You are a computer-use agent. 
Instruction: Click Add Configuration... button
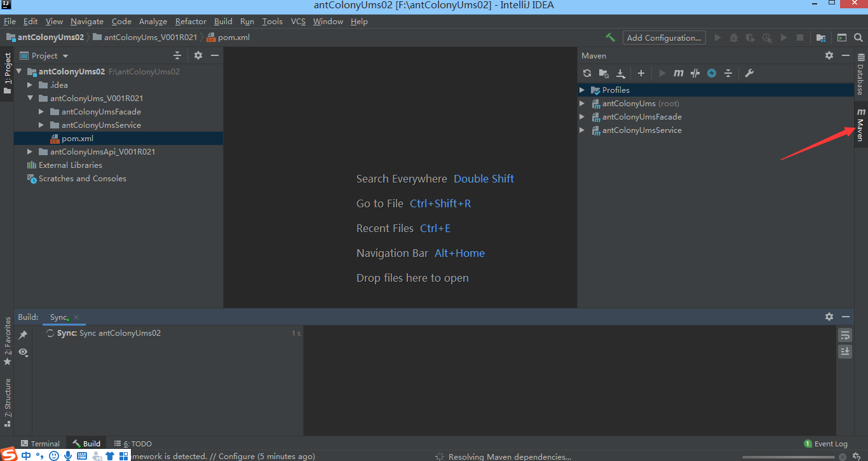tap(665, 38)
